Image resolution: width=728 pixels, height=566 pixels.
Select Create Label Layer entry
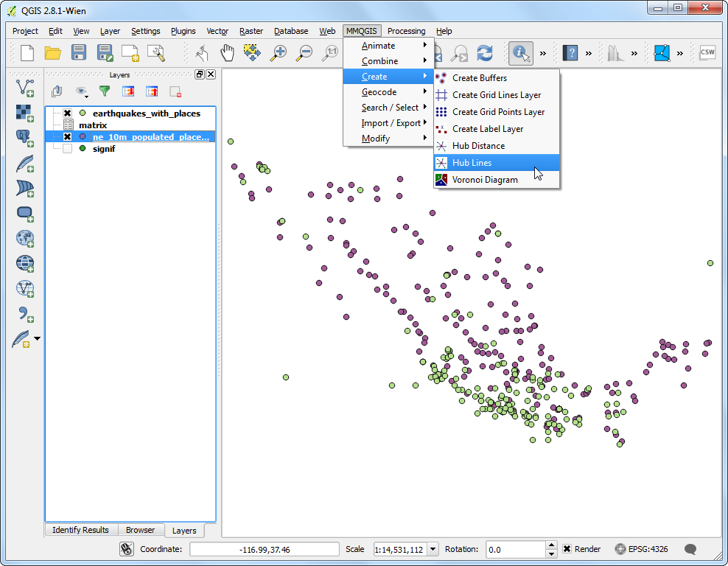(x=497, y=129)
